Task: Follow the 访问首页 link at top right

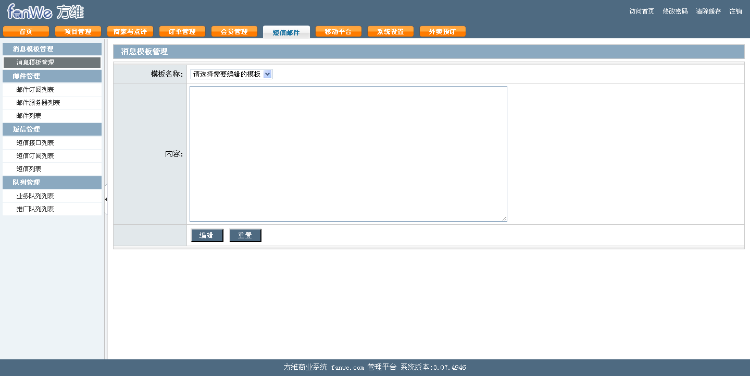Action: click(641, 11)
